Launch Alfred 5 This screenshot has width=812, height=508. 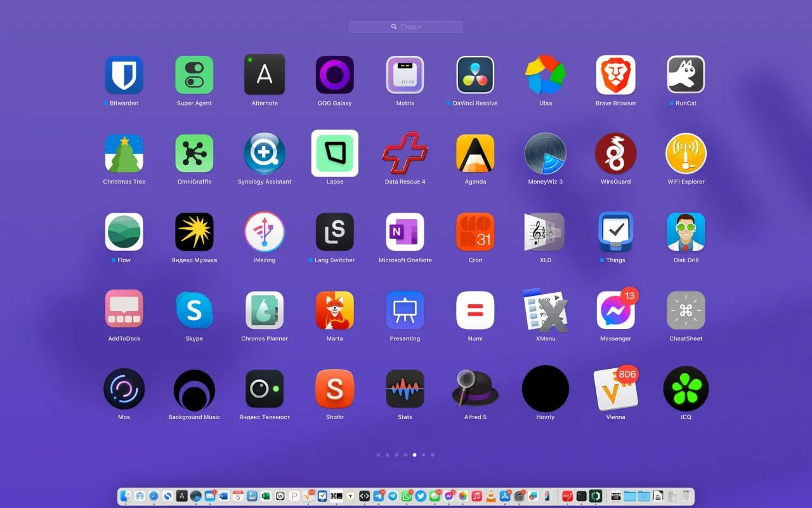coord(475,389)
